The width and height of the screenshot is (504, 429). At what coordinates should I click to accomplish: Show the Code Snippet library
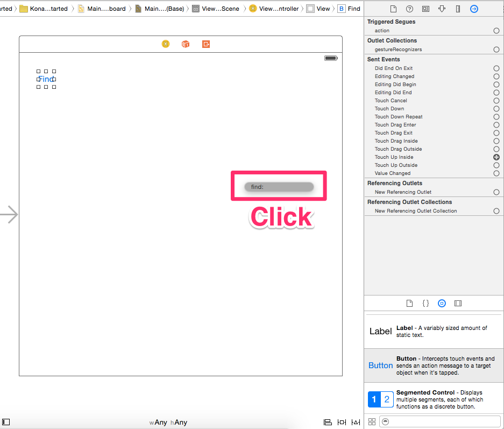[425, 304]
